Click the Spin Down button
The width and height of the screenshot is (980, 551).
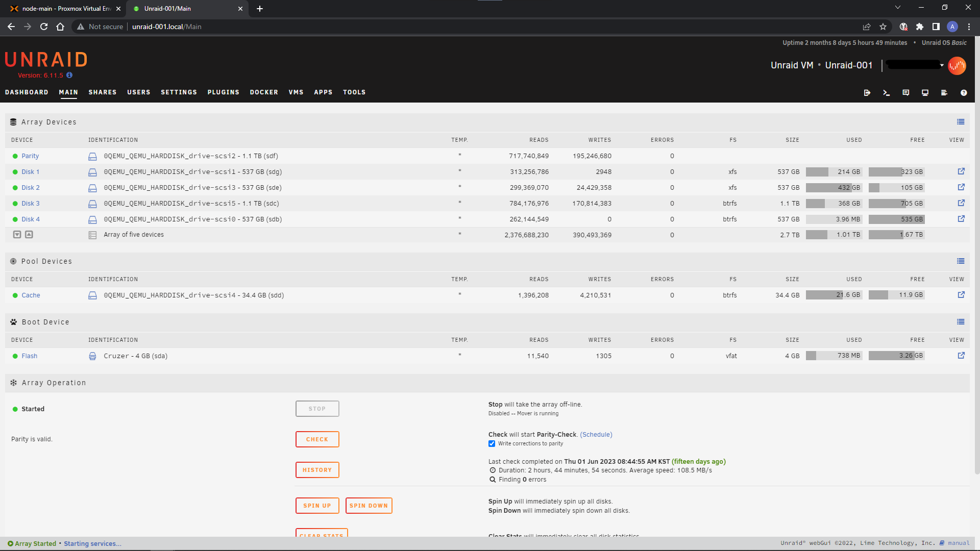[x=369, y=506]
